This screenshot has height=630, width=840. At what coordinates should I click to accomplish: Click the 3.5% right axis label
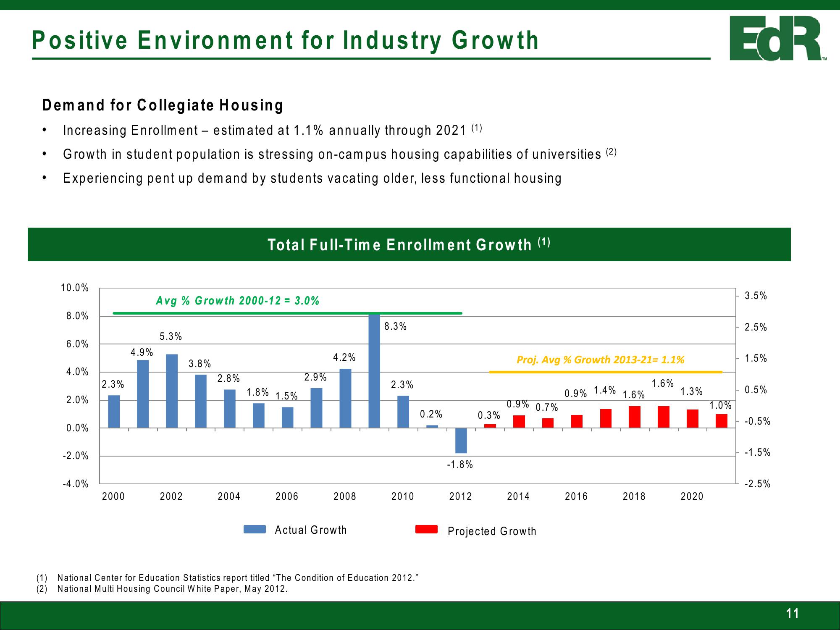(x=756, y=296)
